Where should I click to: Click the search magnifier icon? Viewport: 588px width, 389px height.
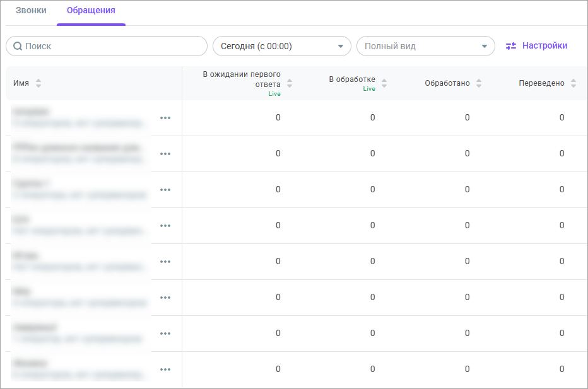18,46
